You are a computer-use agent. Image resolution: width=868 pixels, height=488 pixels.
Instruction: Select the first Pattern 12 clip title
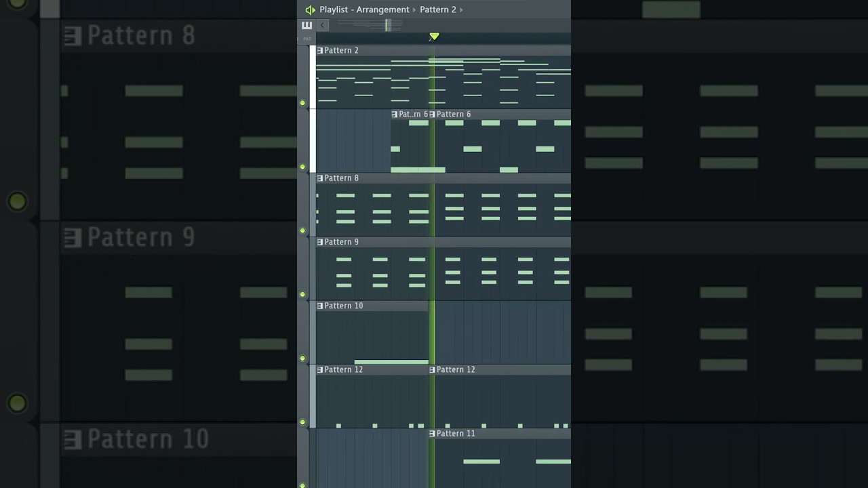tap(372, 370)
